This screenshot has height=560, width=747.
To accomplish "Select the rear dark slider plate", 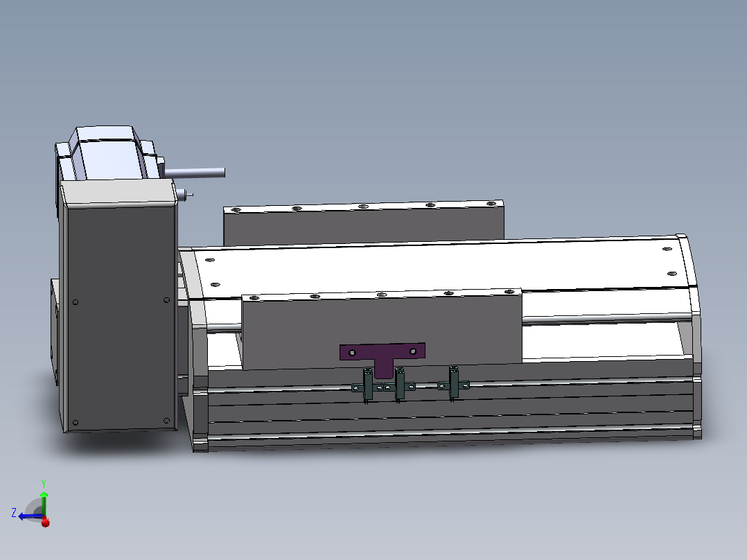I will point(364,224).
